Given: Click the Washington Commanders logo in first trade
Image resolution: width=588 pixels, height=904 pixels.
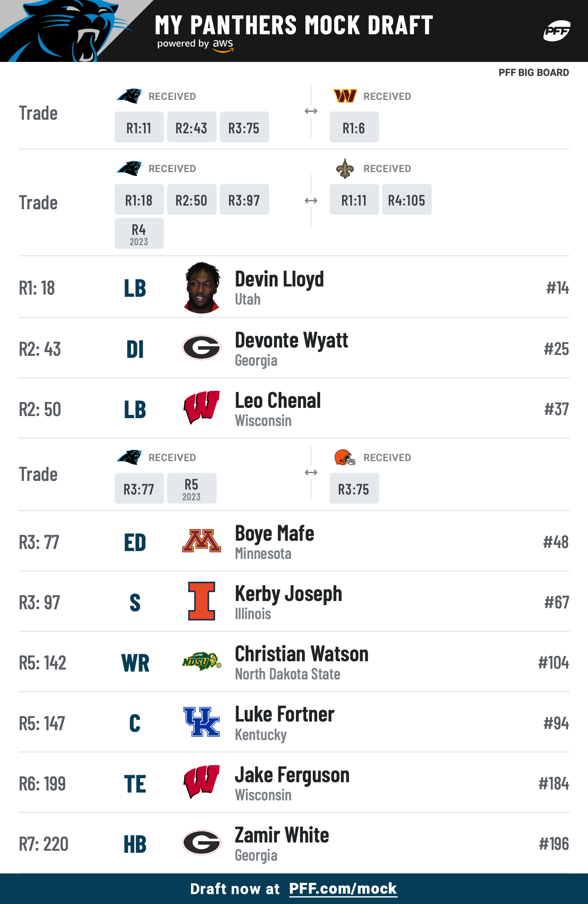Looking at the screenshot, I should [345, 96].
